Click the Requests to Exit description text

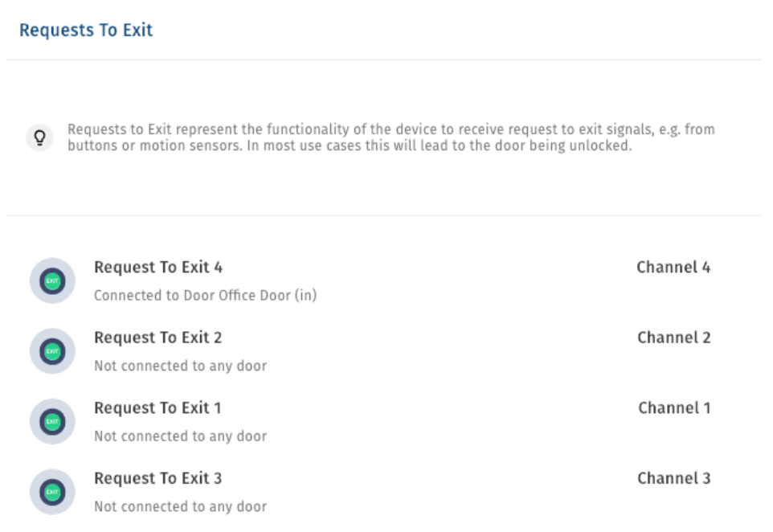(x=391, y=137)
